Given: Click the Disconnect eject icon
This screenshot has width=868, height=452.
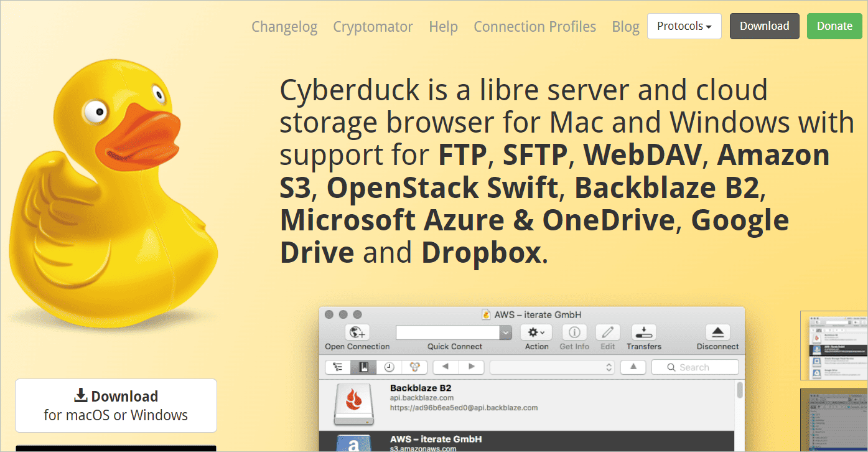Looking at the screenshot, I should [x=717, y=332].
